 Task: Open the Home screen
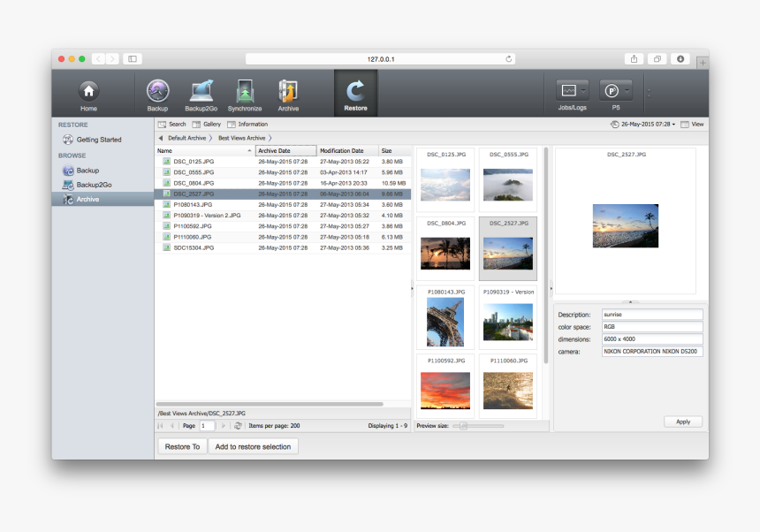88,93
